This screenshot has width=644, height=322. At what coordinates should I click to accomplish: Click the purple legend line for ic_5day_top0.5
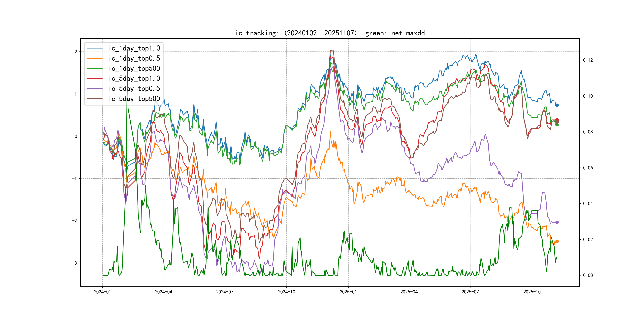tap(94, 88)
